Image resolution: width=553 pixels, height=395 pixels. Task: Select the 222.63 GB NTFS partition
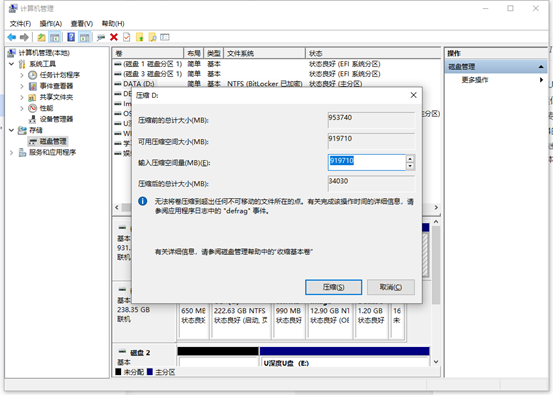(241, 320)
